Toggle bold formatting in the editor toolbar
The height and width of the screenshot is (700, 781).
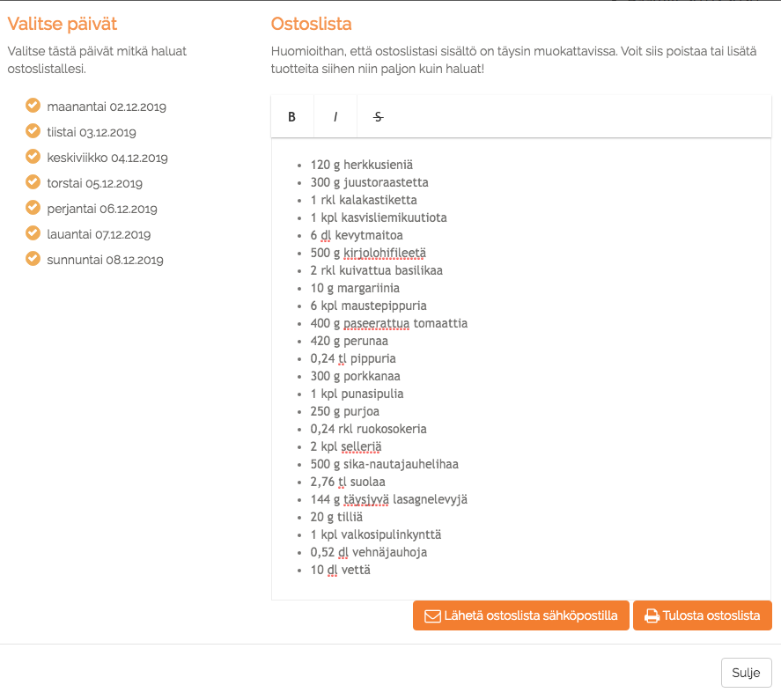click(291, 116)
